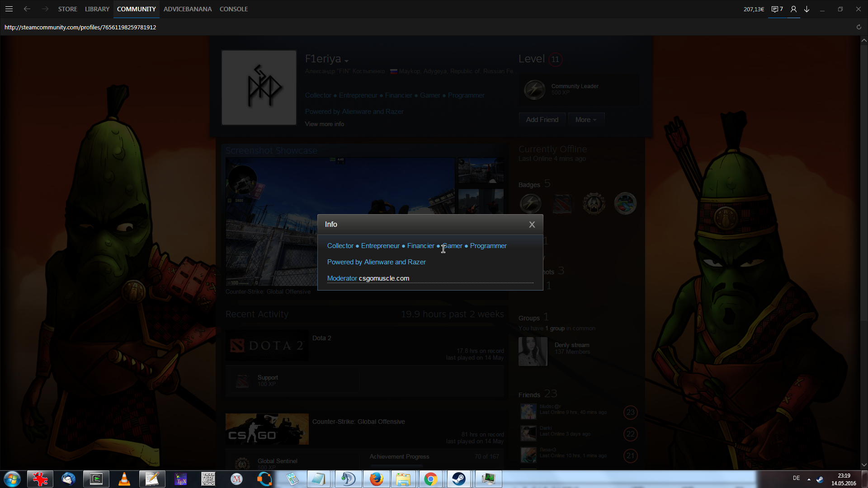Switch to the STORE tab
Viewport: 868px width, 488px height.
[67, 9]
